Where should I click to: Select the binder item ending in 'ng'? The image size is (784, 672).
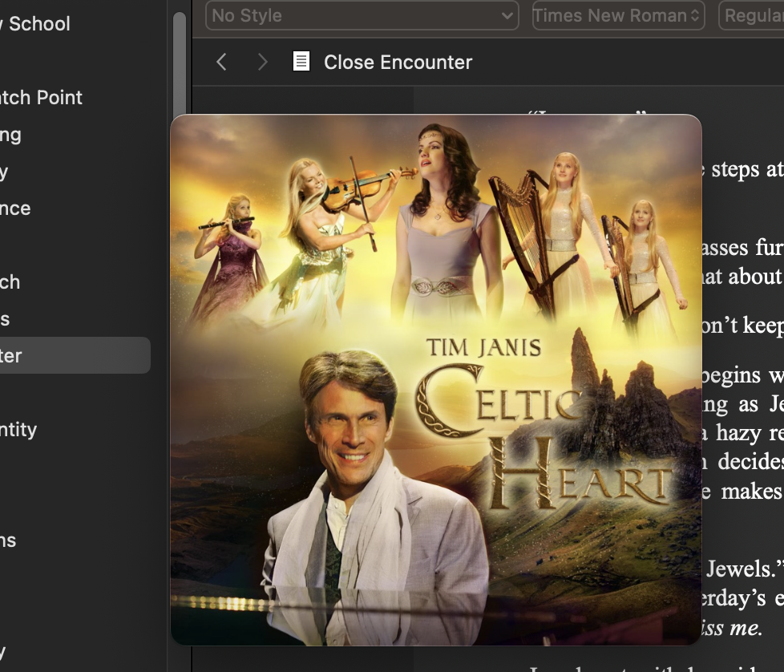point(10,135)
